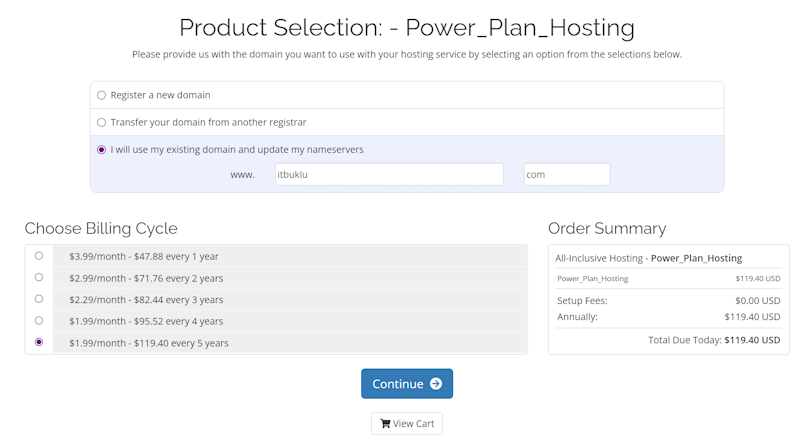Image resolution: width=800 pixels, height=440 pixels.
Task: Click the $71.76 every 2 years row
Action: pos(288,278)
